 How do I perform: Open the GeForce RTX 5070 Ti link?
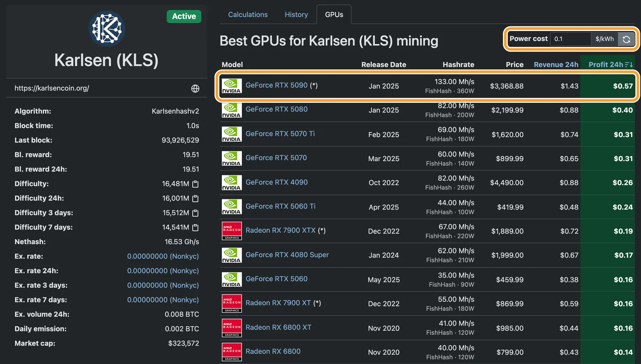click(280, 134)
